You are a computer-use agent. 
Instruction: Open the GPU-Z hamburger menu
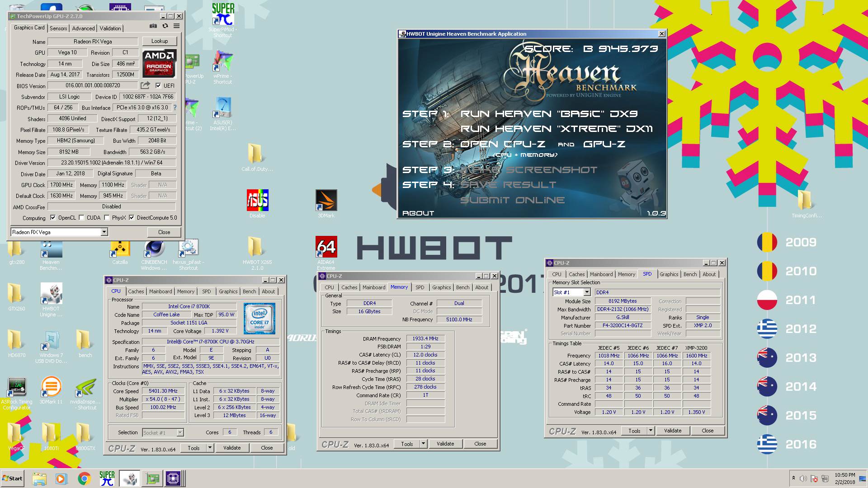click(177, 26)
